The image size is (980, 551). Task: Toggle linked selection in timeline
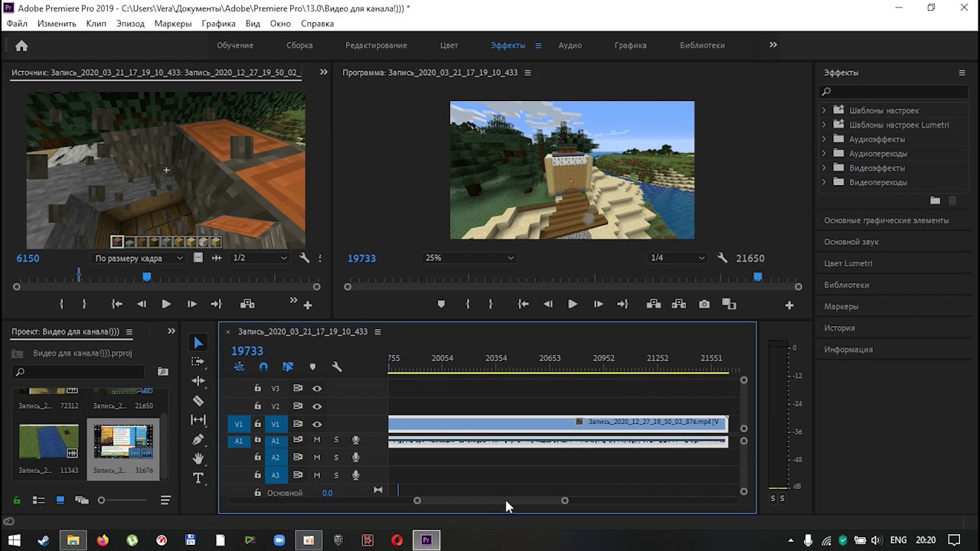(x=288, y=367)
